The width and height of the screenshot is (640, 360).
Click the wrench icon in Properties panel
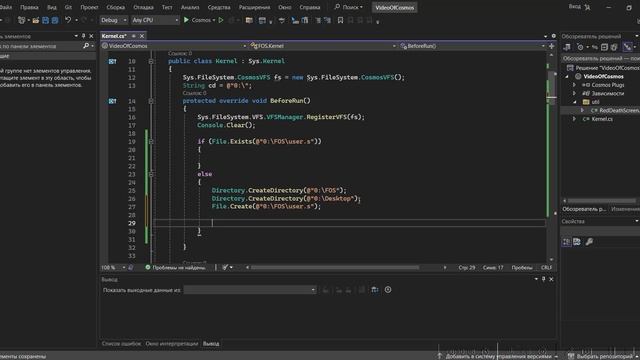[589, 242]
